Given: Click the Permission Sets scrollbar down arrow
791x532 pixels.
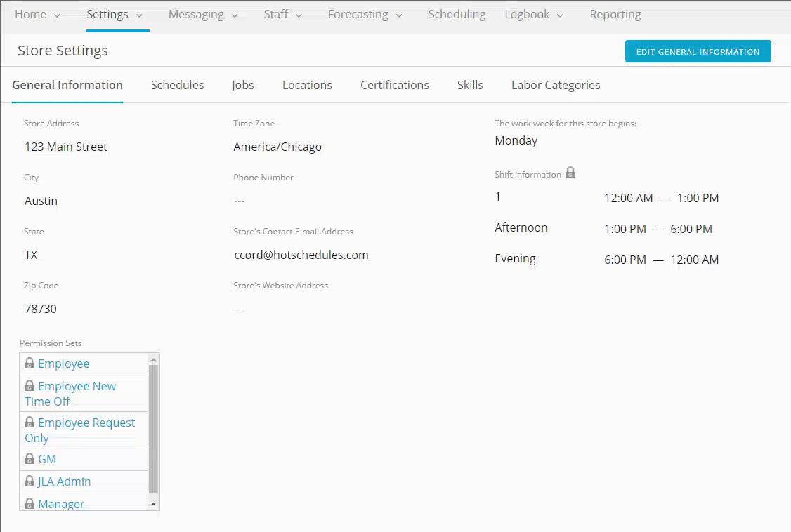Looking at the screenshot, I should [153, 503].
